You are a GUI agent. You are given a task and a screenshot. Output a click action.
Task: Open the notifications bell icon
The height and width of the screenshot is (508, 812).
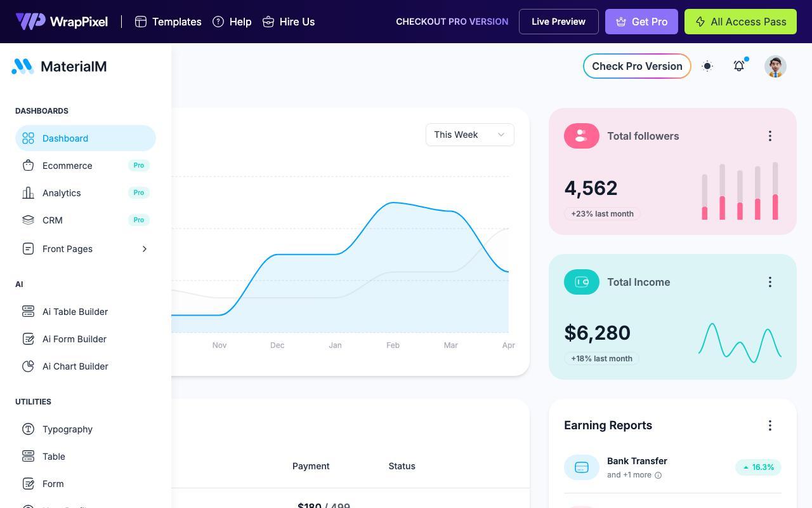click(739, 66)
